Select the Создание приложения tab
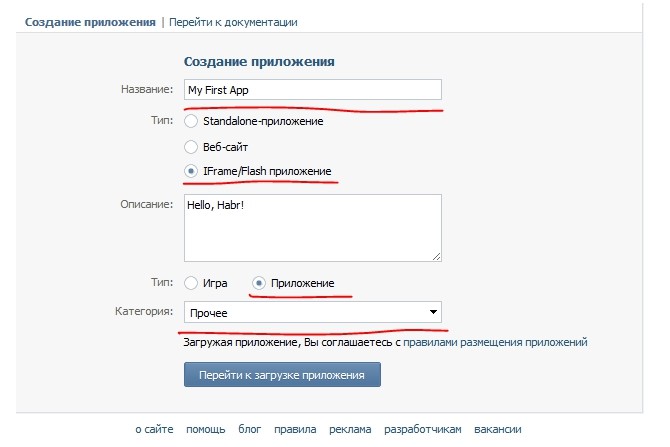Image resolution: width=670 pixels, height=447 pixels. pyautogui.click(x=90, y=21)
